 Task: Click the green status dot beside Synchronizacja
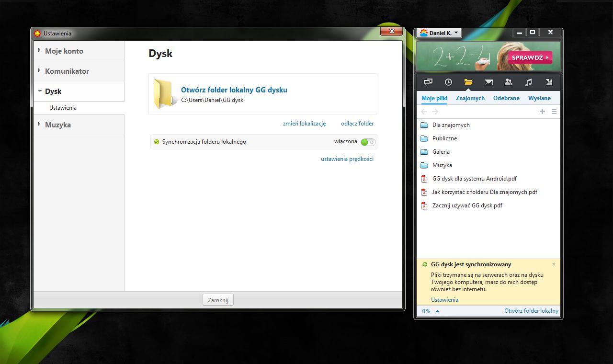157,142
